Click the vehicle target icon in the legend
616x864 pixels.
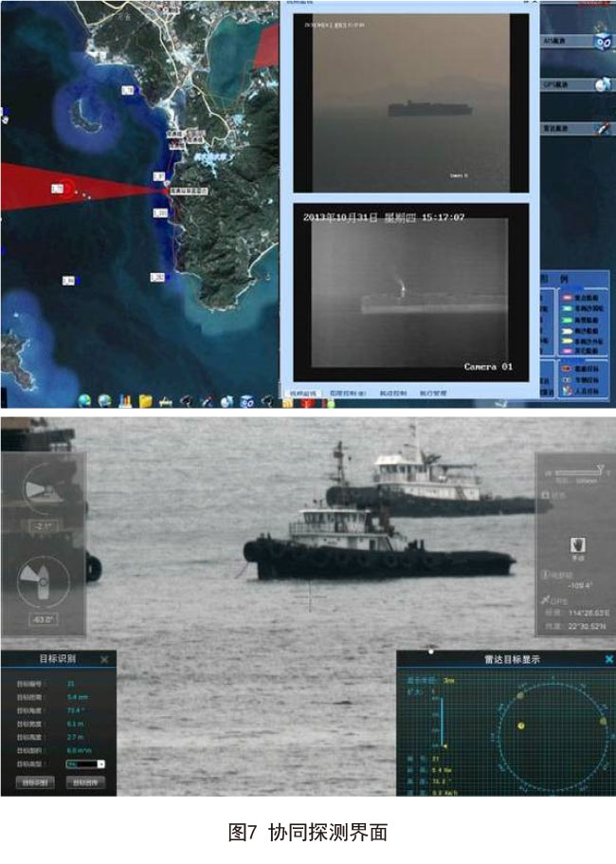pos(567,380)
